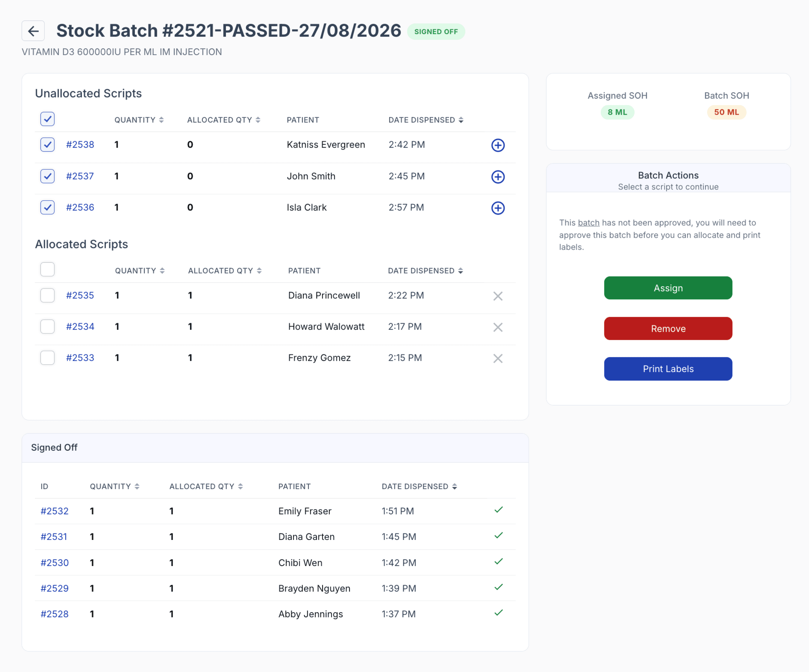This screenshot has height=672, width=809.
Task: Select script #2535 checkbox
Action: [47, 296]
